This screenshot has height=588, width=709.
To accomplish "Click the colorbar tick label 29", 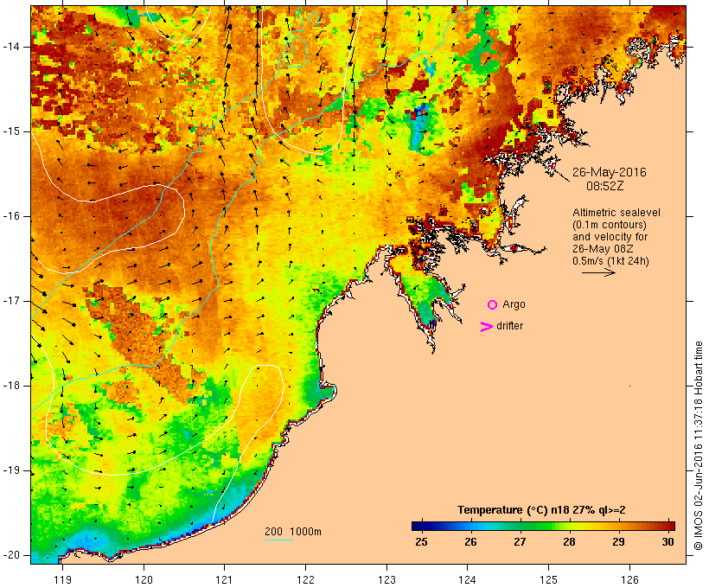I will click(618, 542).
